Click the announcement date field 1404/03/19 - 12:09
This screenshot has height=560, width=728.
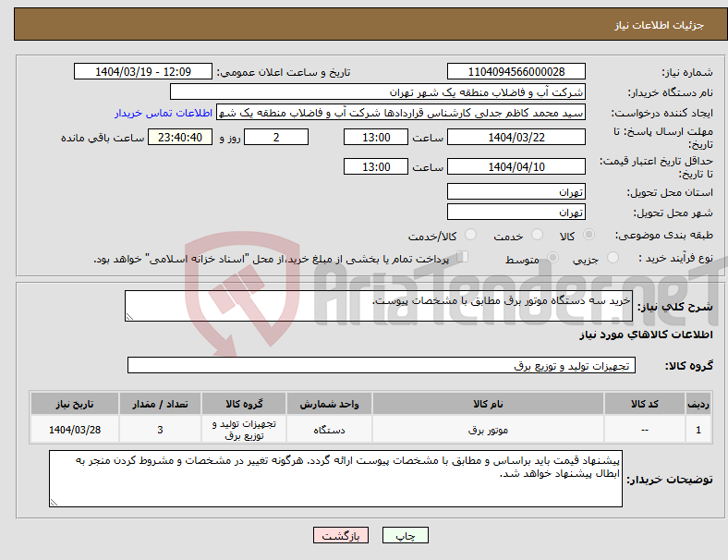coord(143,71)
